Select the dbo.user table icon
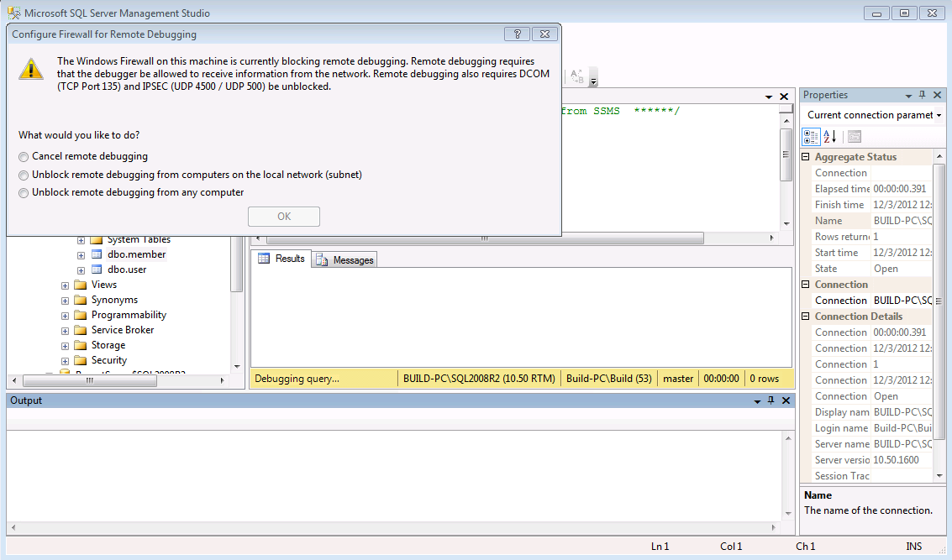Image resolution: width=952 pixels, height=560 pixels. [x=97, y=270]
